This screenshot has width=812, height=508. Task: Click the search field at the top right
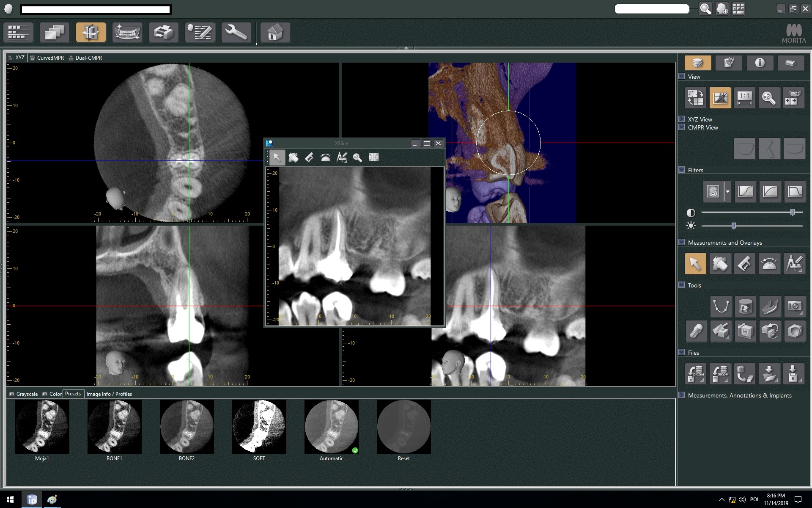tap(652, 9)
